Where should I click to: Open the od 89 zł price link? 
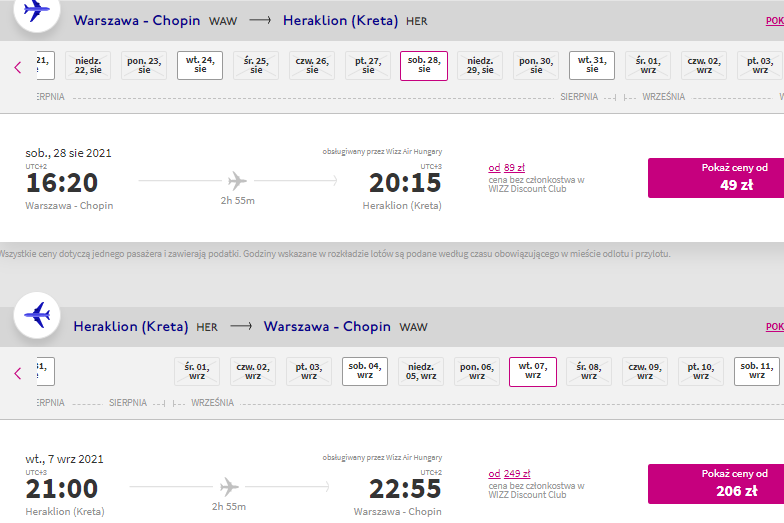click(506, 168)
